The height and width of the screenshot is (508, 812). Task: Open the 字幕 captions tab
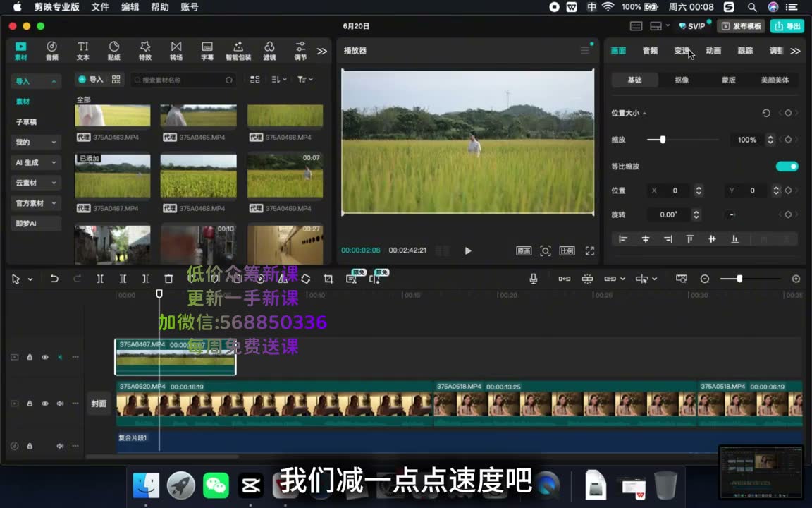(207, 51)
